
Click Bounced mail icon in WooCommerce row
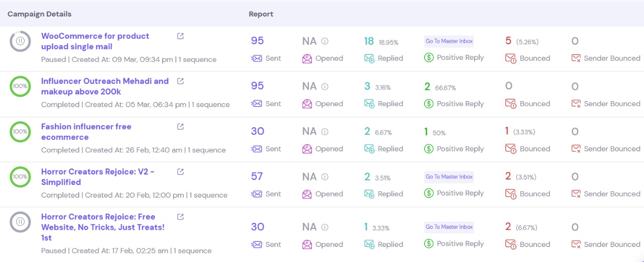(510, 58)
